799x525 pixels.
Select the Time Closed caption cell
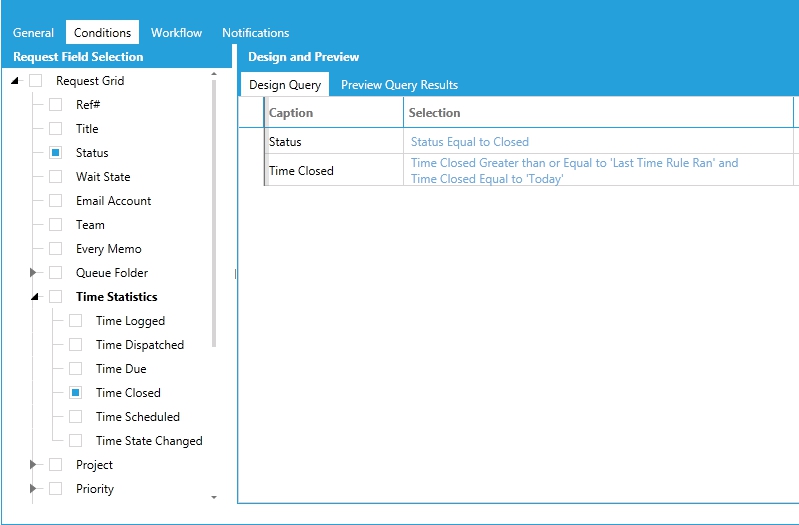pyautogui.click(x=334, y=170)
